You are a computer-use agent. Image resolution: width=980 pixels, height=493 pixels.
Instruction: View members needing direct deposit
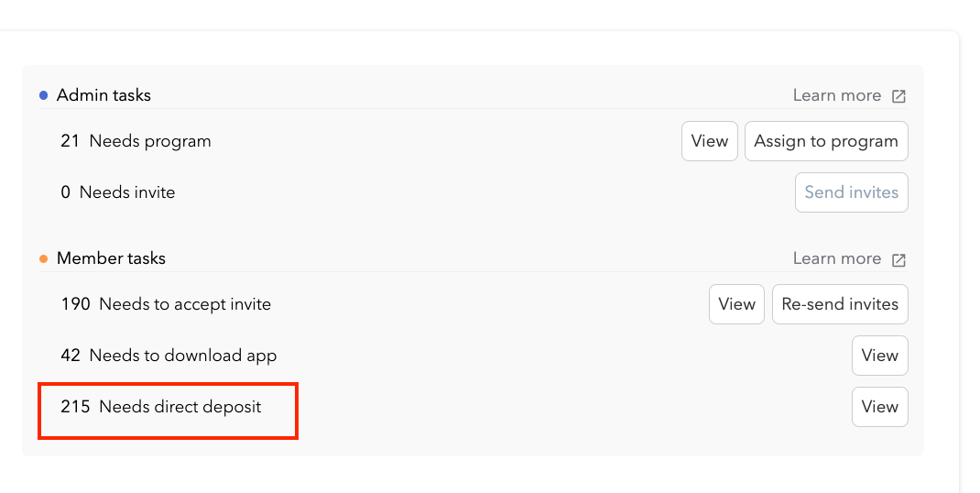879,407
